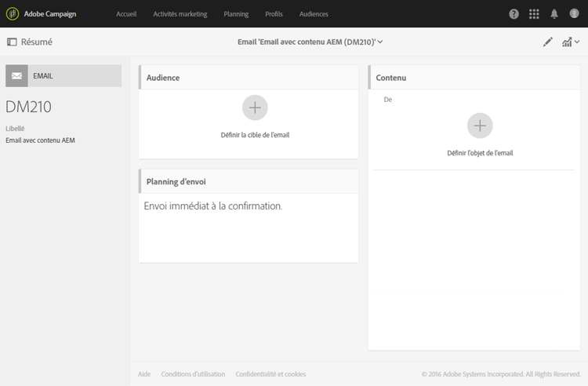Toggle the Résumé side panel icon
This screenshot has height=386, width=588.
tap(12, 42)
